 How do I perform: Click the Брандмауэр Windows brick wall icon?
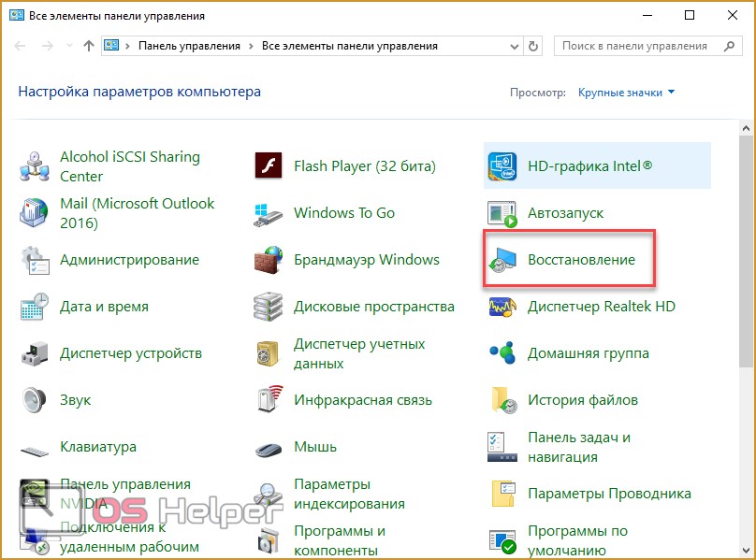tap(269, 260)
